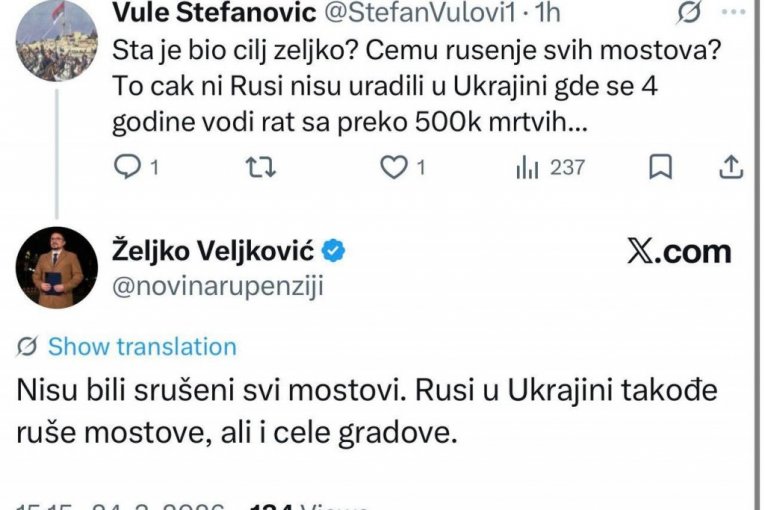Repost Vule Stefanovic's tweet

click(260, 168)
